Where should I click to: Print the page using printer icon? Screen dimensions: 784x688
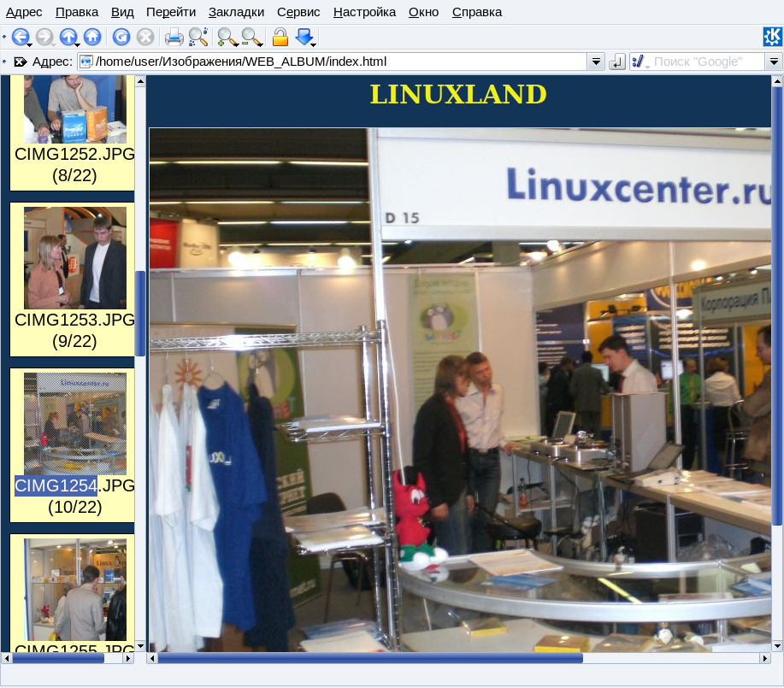click(174, 37)
